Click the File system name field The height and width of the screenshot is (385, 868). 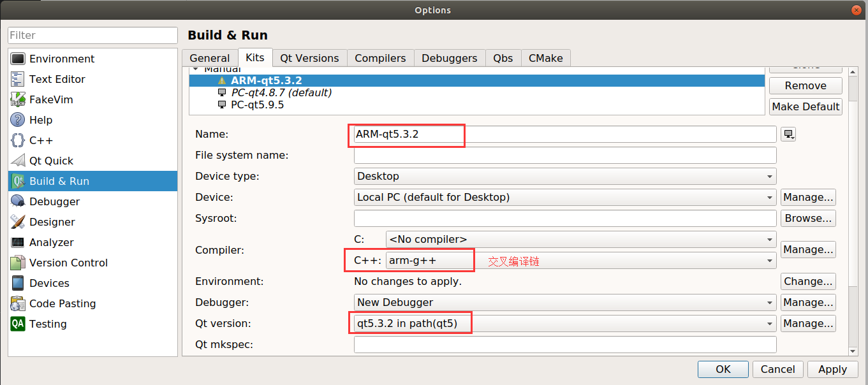(x=565, y=155)
